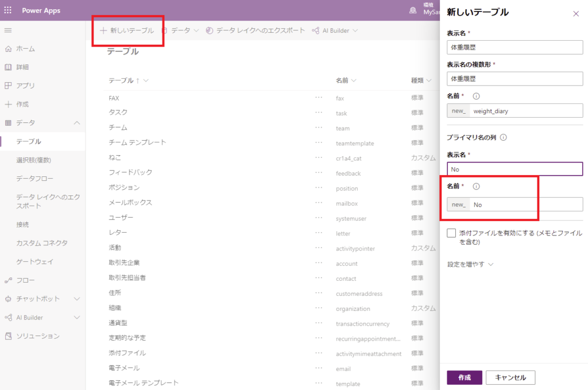Select テーブル in the sidebar
588x390 pixels.
click(42, 141)
